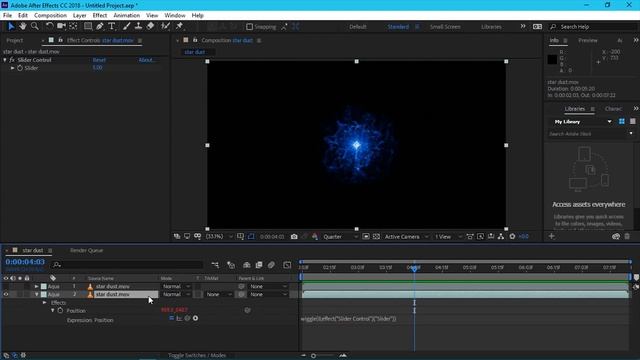Click the motion blur enable icon in timeline
The image size is (640, 360).
click(271, 265)
